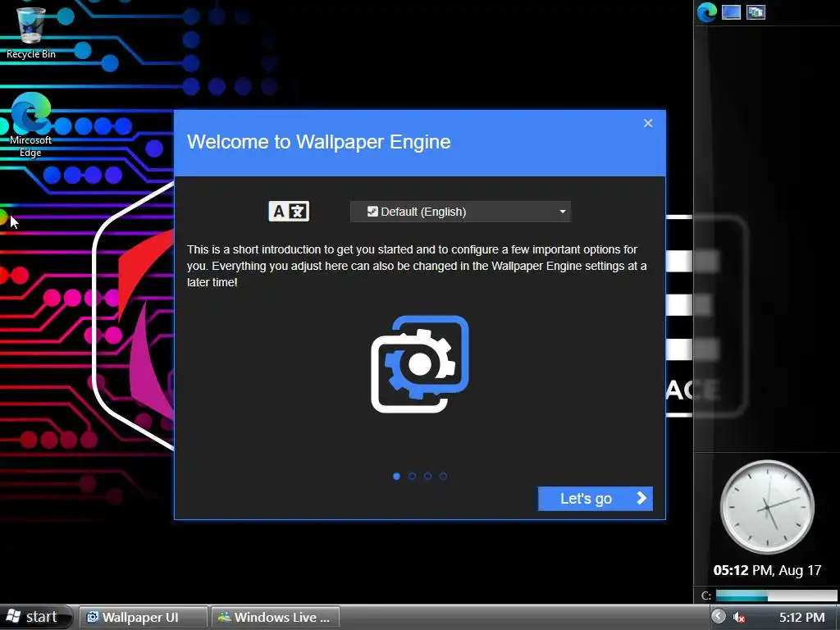Click the language translation icon
The height and width of the screenshot is (630, 840).
pos(289,212)
